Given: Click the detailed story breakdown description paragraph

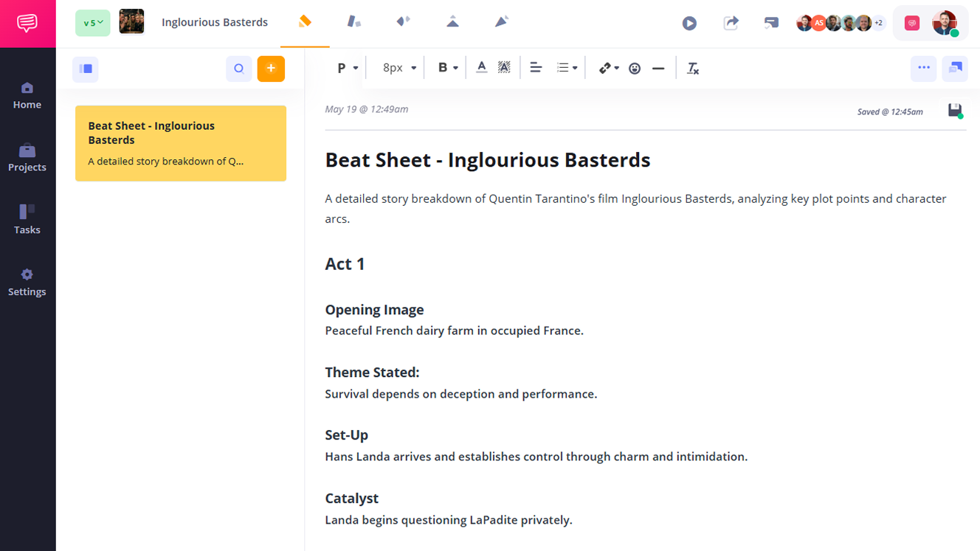Looking at the screenshot, I should pos(635,209).
